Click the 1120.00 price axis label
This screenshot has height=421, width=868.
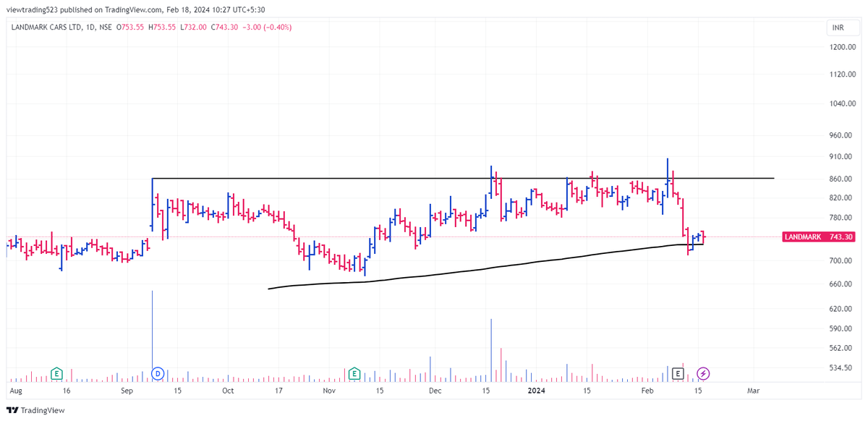click(843, 74)
